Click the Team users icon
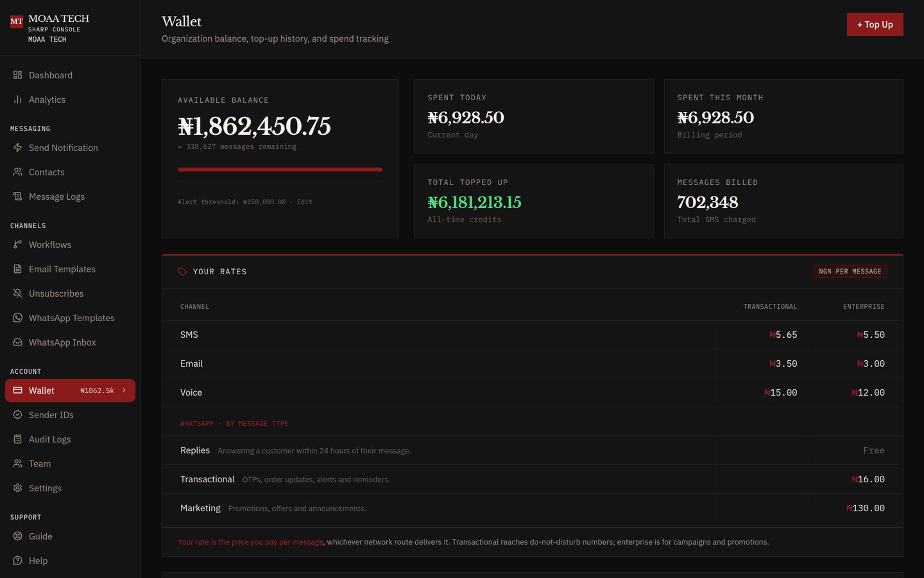Screen dimensions: 924x578 (x=18, y=464)
